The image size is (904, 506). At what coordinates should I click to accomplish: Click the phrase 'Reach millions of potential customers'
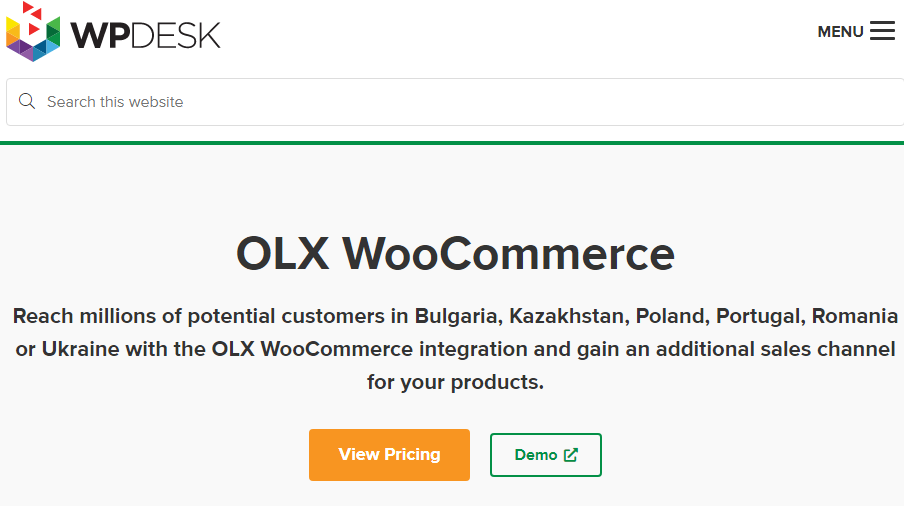tap(198, 316)
